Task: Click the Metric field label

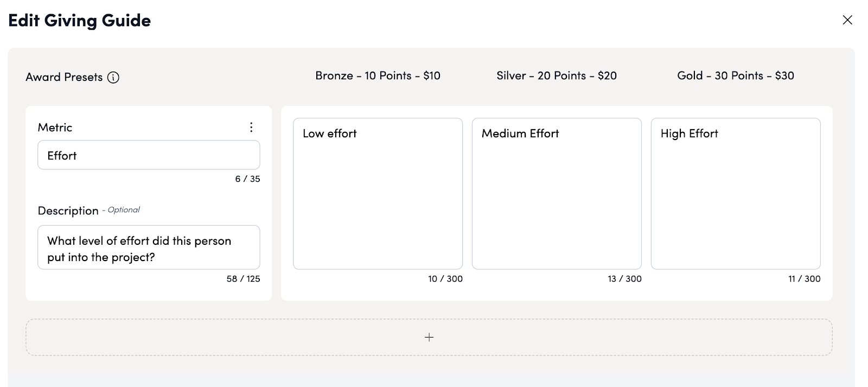Action: (55, 128)
